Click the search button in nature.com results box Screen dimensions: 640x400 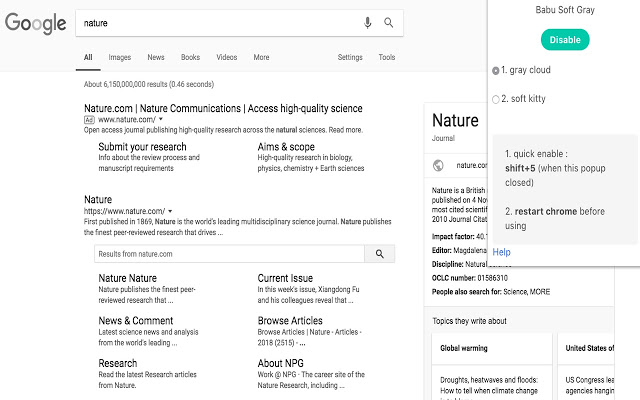pos(380,254)
